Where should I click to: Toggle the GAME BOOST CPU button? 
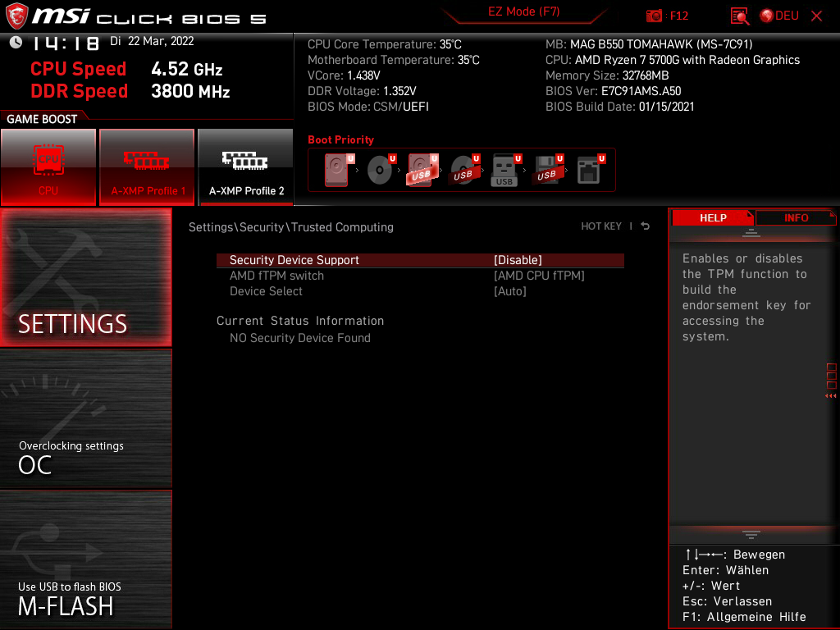(x=48, y=167)
